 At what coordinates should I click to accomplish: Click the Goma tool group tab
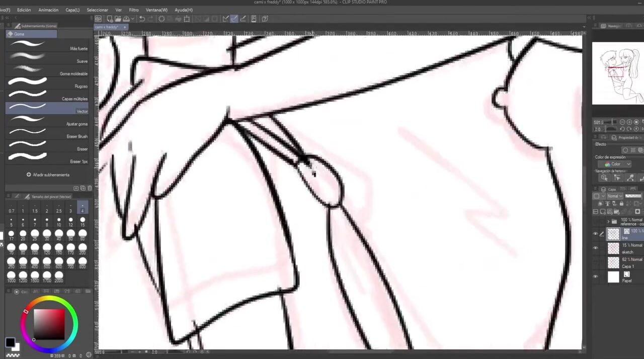(31, 34)
